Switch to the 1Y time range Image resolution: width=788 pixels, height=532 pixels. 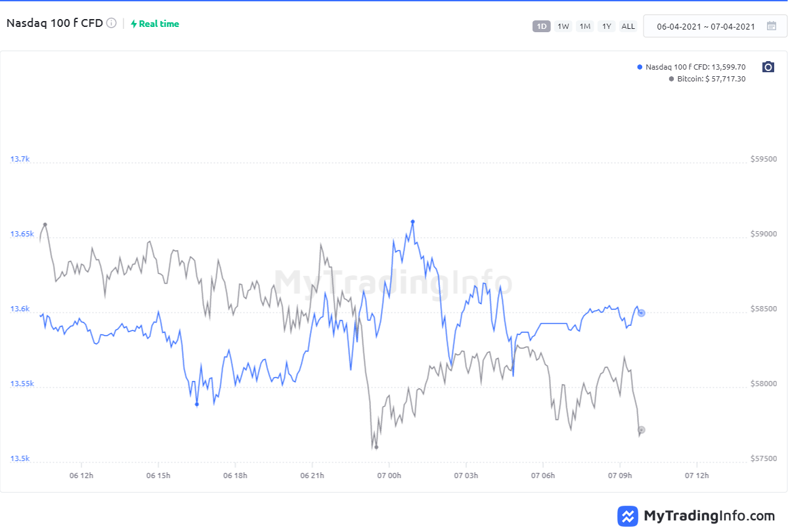607,26
